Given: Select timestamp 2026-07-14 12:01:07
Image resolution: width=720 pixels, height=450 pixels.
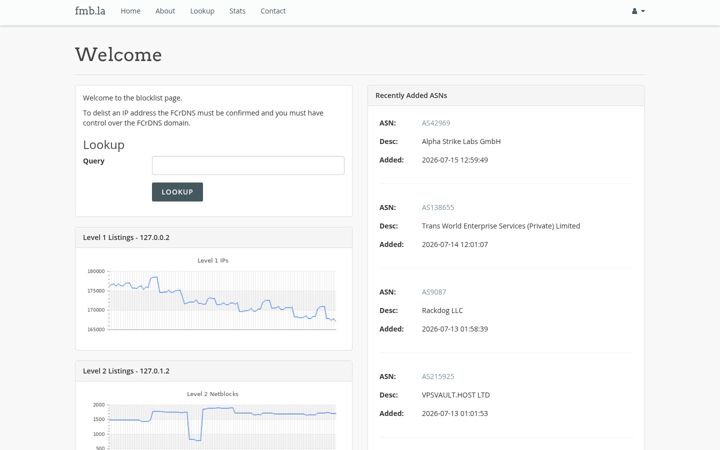Looking at the screenshot, I should (x=455, y=244).
